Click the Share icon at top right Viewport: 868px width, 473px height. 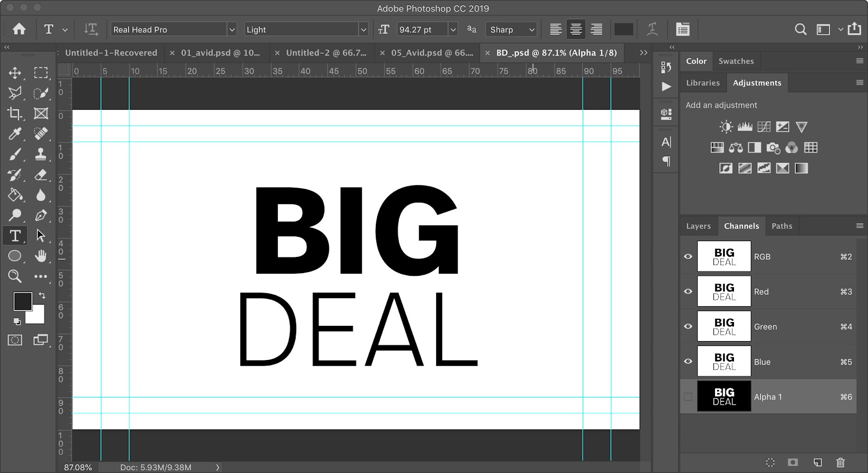click(x=854, y=28)
